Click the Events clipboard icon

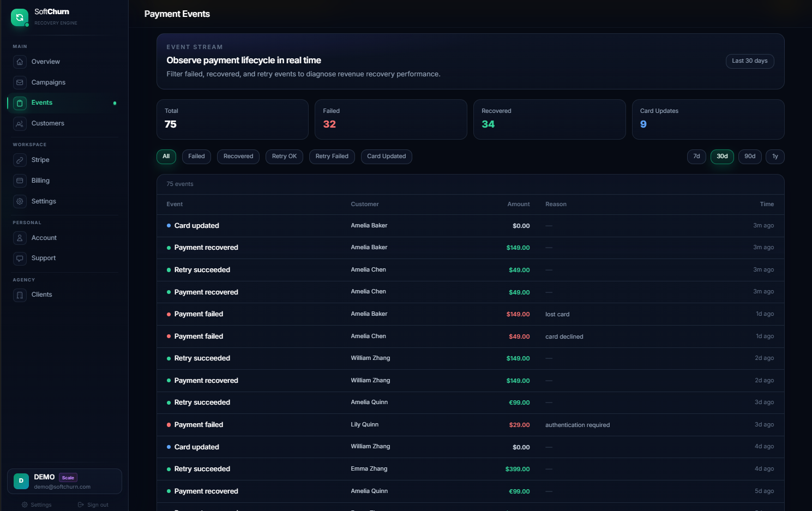20,103
